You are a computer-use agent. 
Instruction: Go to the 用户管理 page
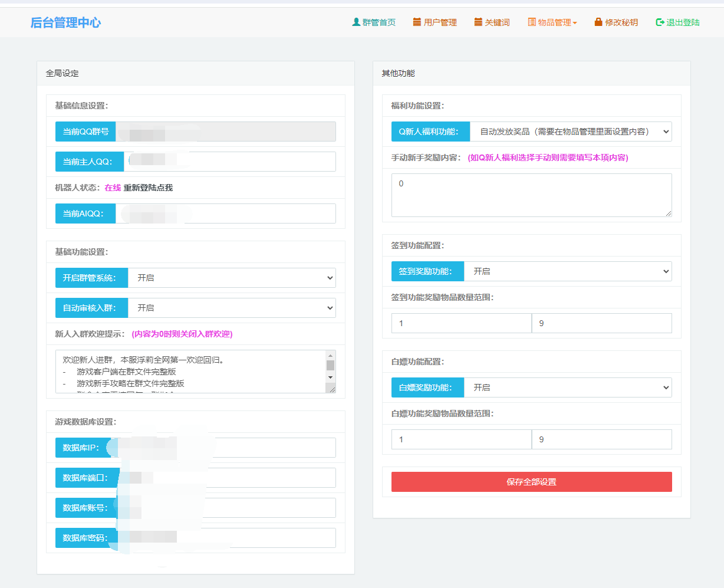click(x=440, y=22)
